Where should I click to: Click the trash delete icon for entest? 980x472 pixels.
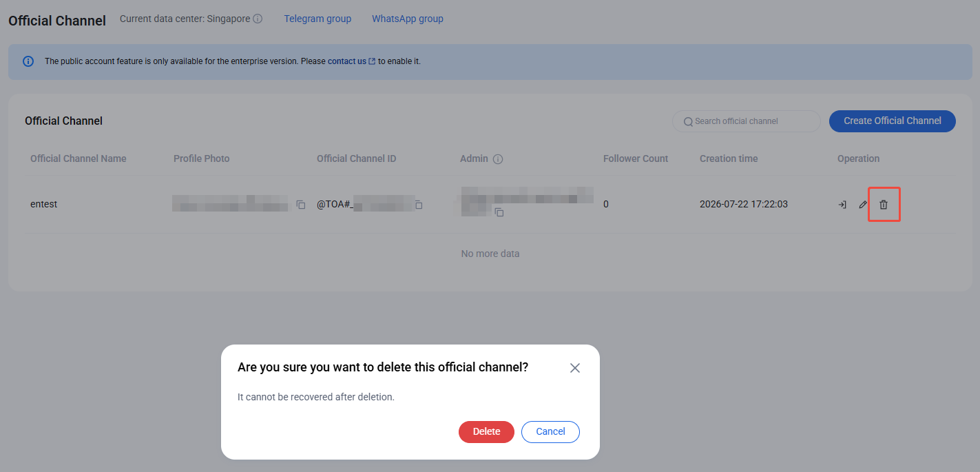click(x=884, y=205)
